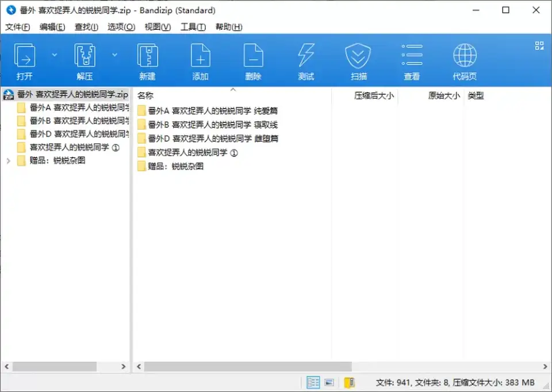
Task: Select 喜欢捉弄人的锐锐同学 ① in left tree
Action: tap(68, 147)
